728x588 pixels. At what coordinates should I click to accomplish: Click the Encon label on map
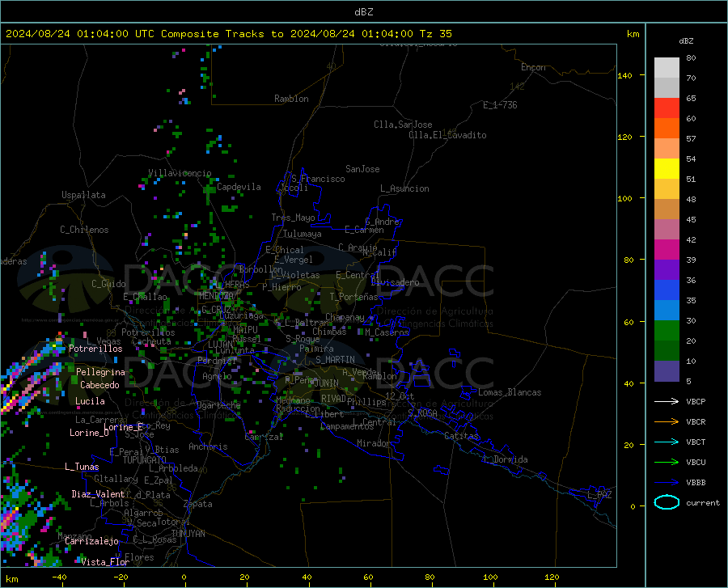533,67
